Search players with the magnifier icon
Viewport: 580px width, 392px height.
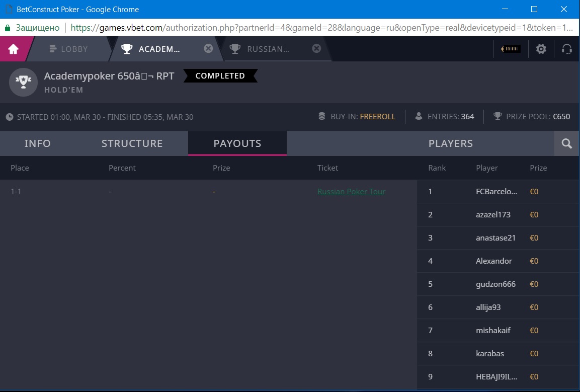click(x=567, y=143)
